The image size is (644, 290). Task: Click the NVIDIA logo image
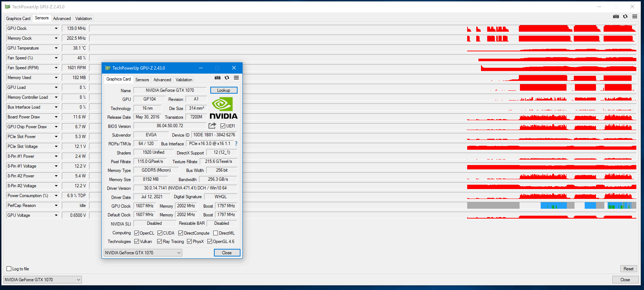tap(223, 108)
